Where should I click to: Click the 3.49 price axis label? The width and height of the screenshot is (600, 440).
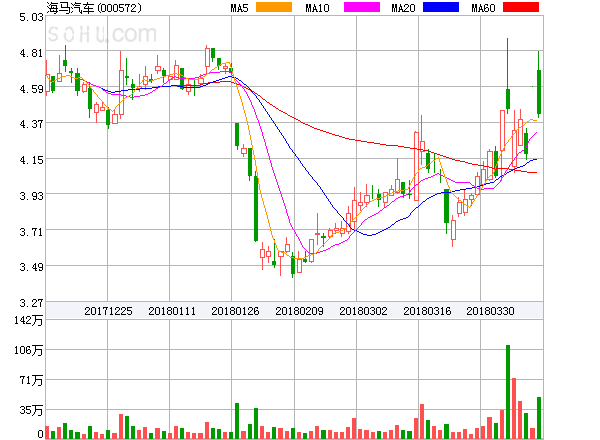[31, 267]
